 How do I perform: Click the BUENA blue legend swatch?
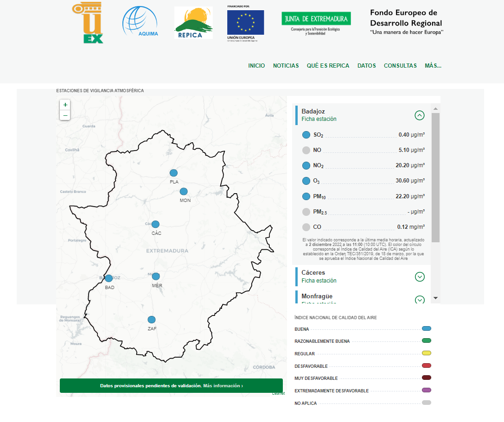pyautogui.click(x=427, y=328)
